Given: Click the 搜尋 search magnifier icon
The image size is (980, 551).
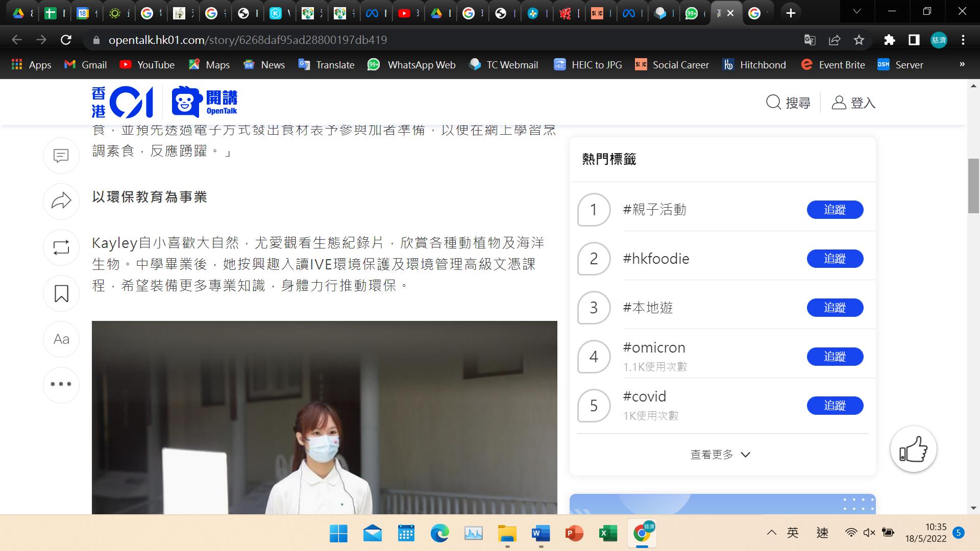Looking at the screenshot, I should 774,103.
